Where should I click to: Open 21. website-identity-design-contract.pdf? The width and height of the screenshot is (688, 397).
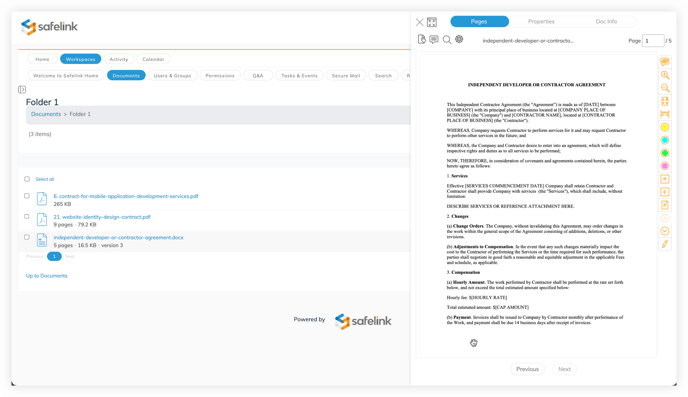(102, 217)
